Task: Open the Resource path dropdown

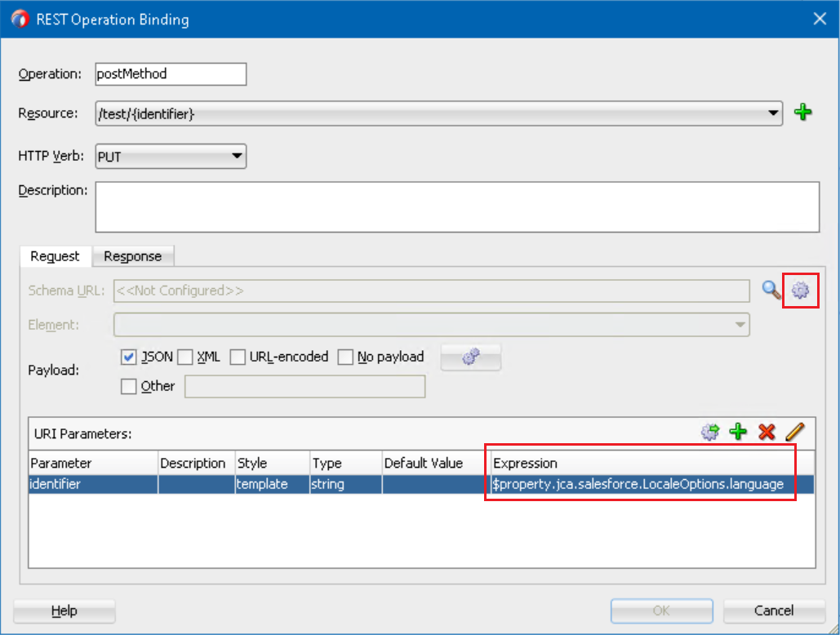Action: coord(773,113)
